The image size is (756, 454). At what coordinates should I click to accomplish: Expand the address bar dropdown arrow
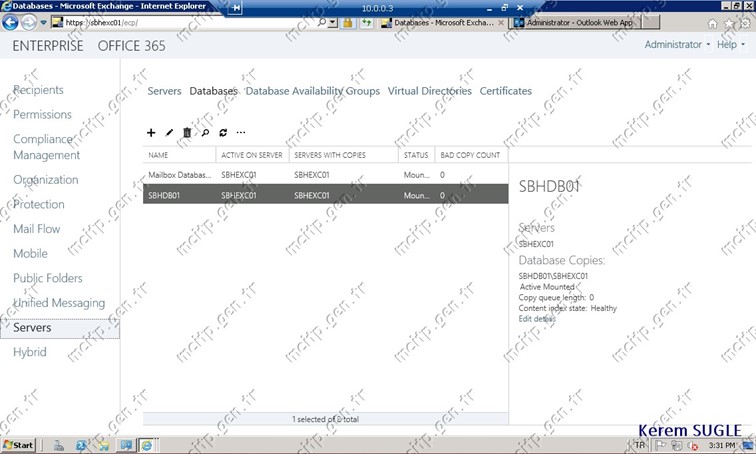[x=333, y=23]
